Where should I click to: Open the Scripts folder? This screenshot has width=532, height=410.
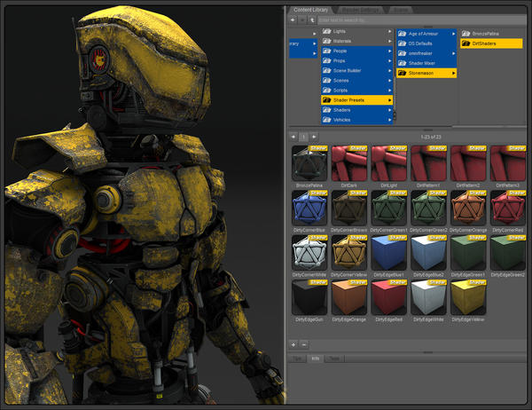(357, 91)
